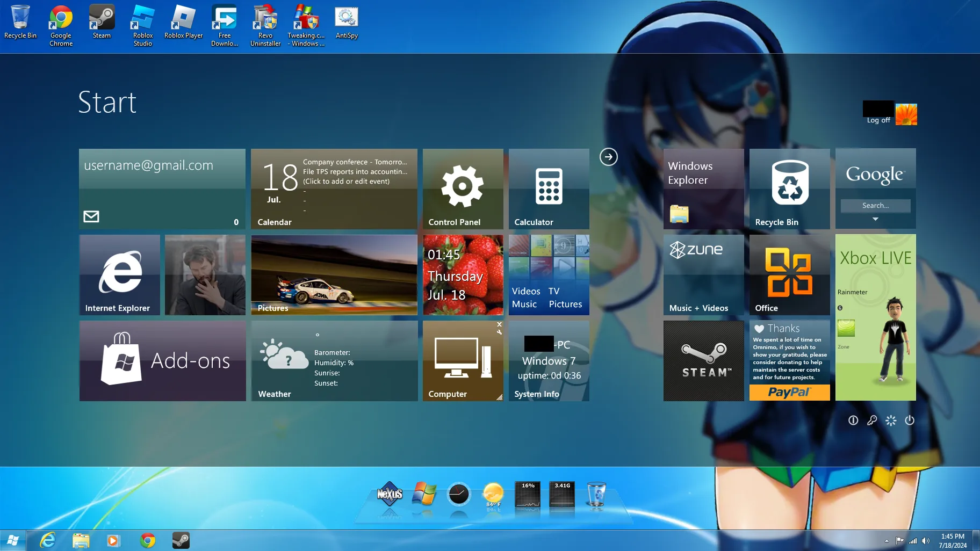Click the restart spinner icon at bottom right

click(x=891, y=421)
